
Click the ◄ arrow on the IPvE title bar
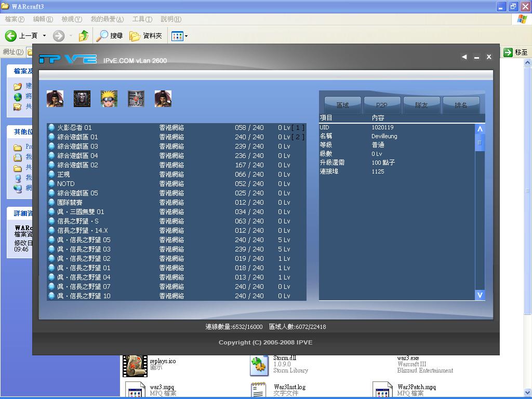click(464, 57)
